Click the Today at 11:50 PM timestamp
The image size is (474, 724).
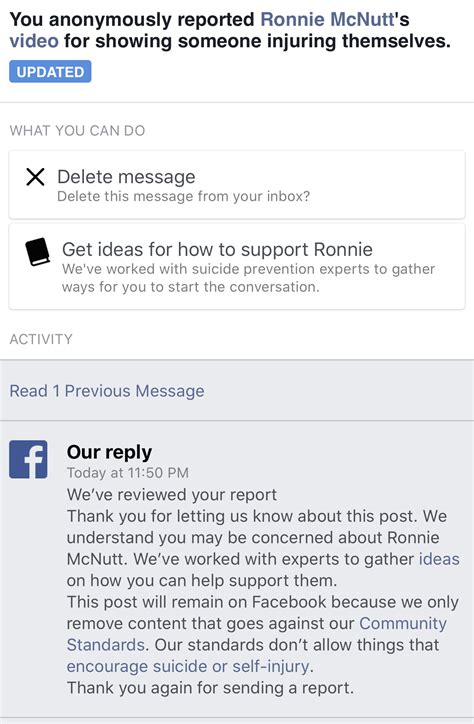tap(128, 473)
